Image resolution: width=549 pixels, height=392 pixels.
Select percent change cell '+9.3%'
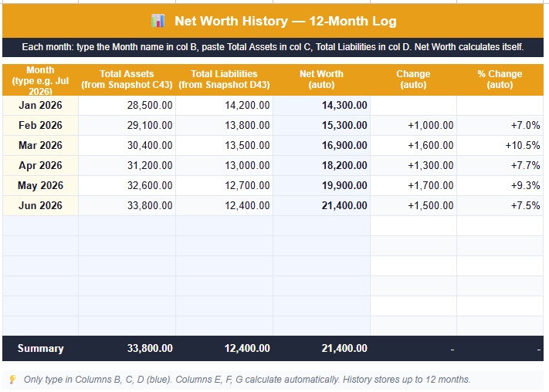pyautogui.click(x=500, y=185)
